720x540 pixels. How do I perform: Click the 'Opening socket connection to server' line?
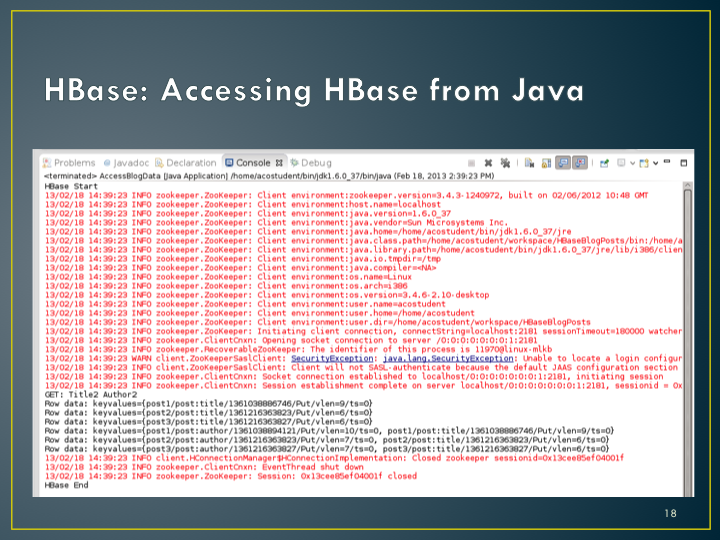[x=291, y=340]
